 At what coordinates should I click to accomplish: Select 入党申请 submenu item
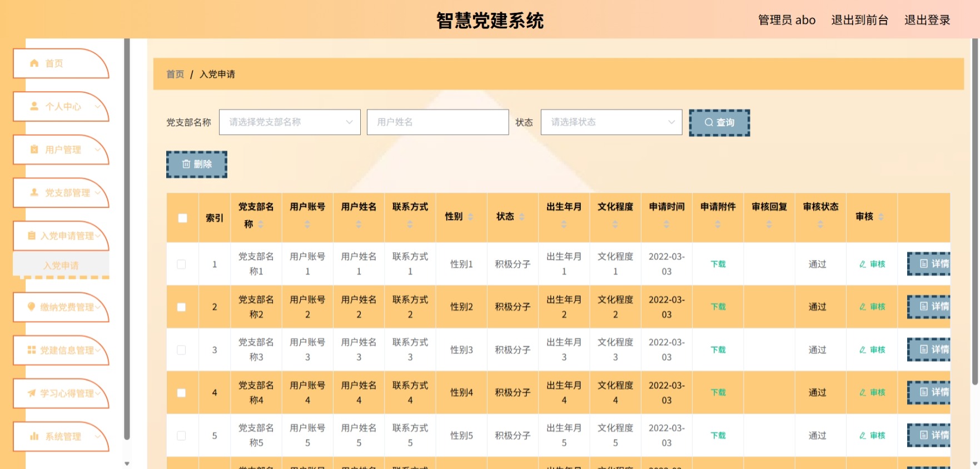point(61,265)
